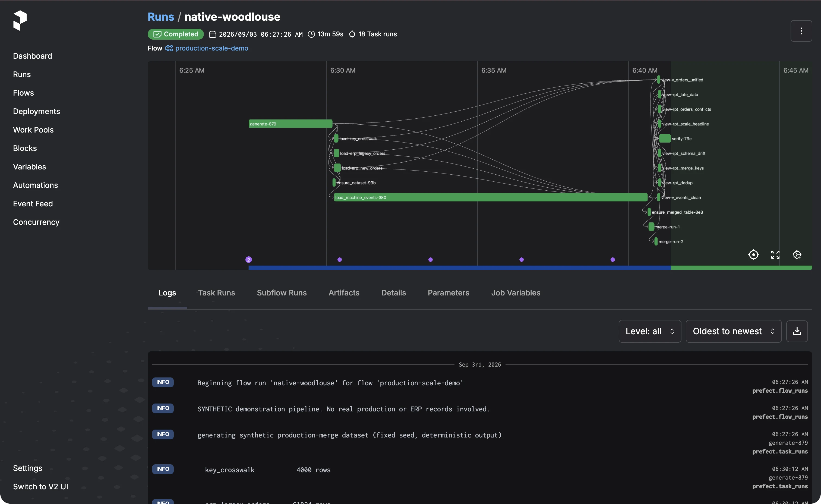Open the Artifacts tab

[344, 293]
